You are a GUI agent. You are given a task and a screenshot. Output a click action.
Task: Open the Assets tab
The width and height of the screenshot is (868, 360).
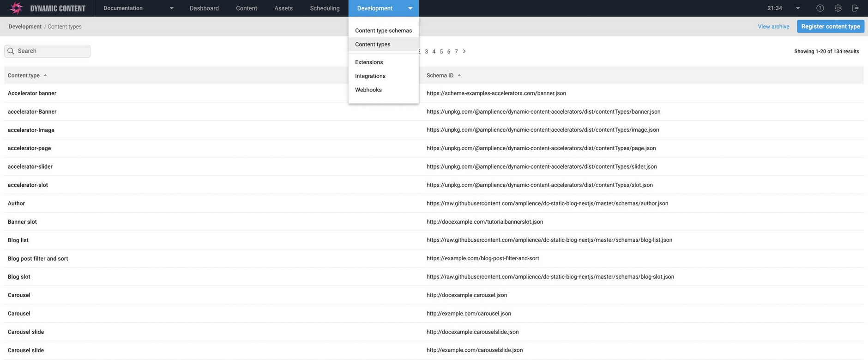[283, 8]
